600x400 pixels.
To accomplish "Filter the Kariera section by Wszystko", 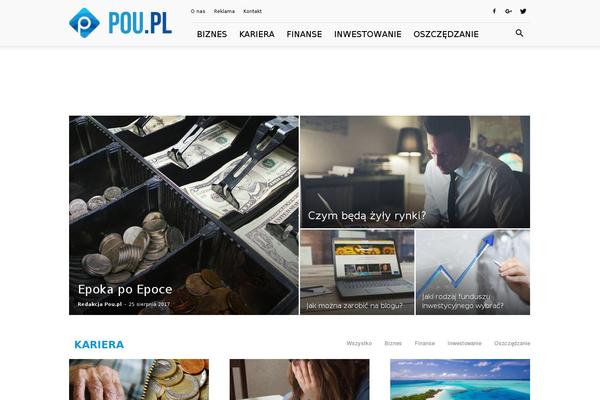I will click(359, 343).
